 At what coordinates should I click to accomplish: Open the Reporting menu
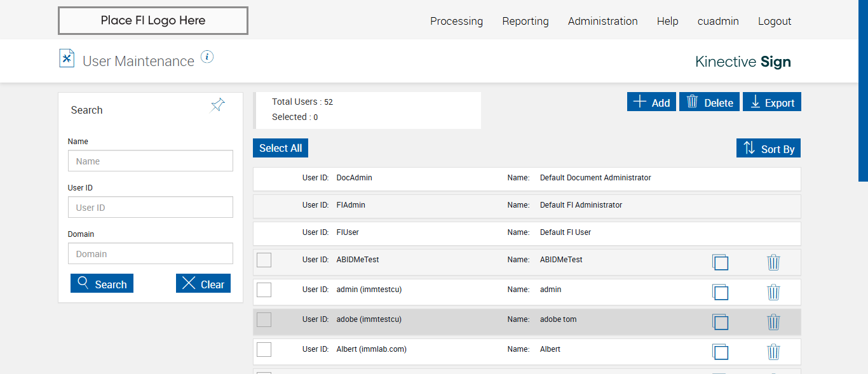pos(525,21)
